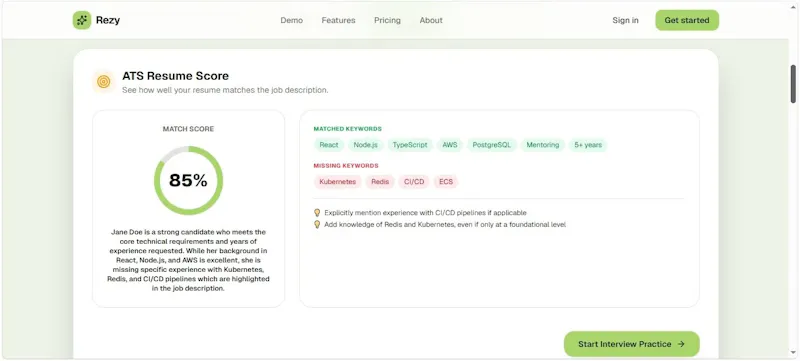
Task: Click the MISSING KEYWORDS label
Action: click(346, 166)
